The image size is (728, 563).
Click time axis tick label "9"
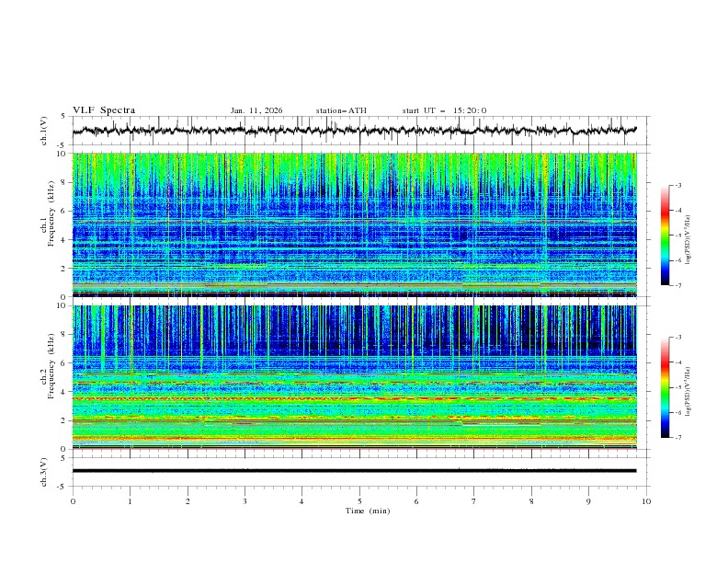(x=588, y=501)
